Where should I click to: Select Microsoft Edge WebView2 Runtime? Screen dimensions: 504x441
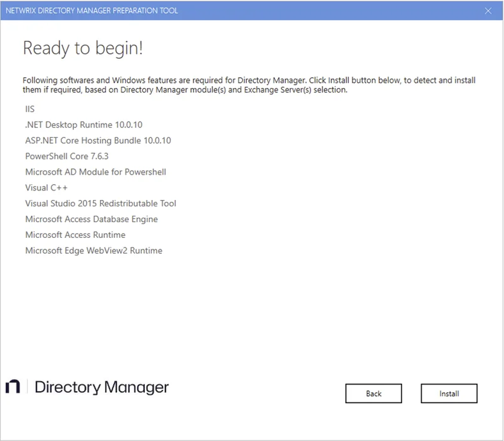click(94, 251)
